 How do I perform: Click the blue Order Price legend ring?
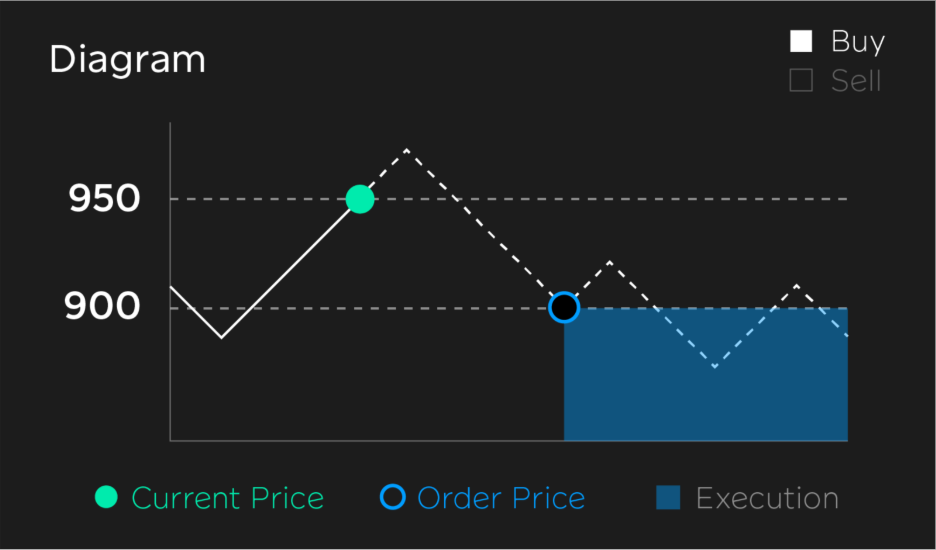[393, 497]
